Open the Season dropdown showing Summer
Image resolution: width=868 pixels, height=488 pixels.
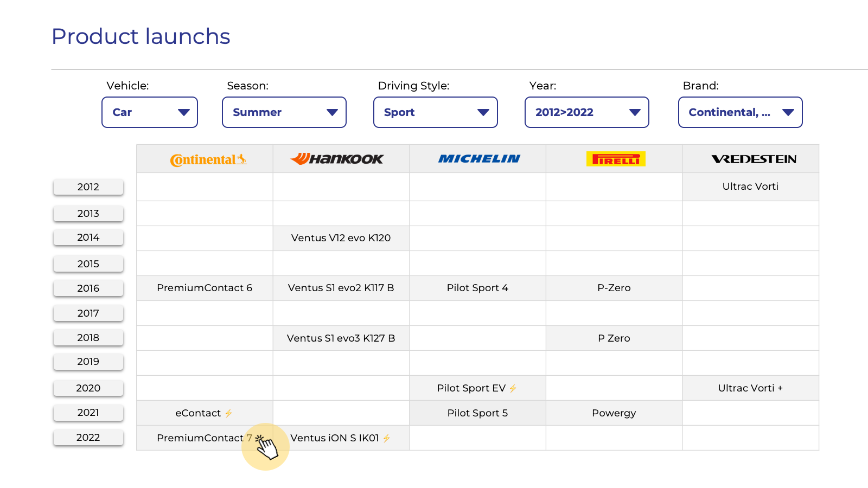point(284,112)
